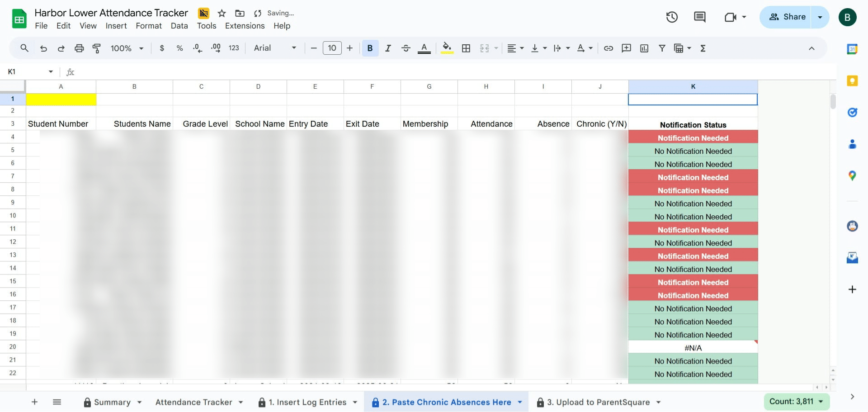Open Google Keep side panel

(x=852, y=81)
